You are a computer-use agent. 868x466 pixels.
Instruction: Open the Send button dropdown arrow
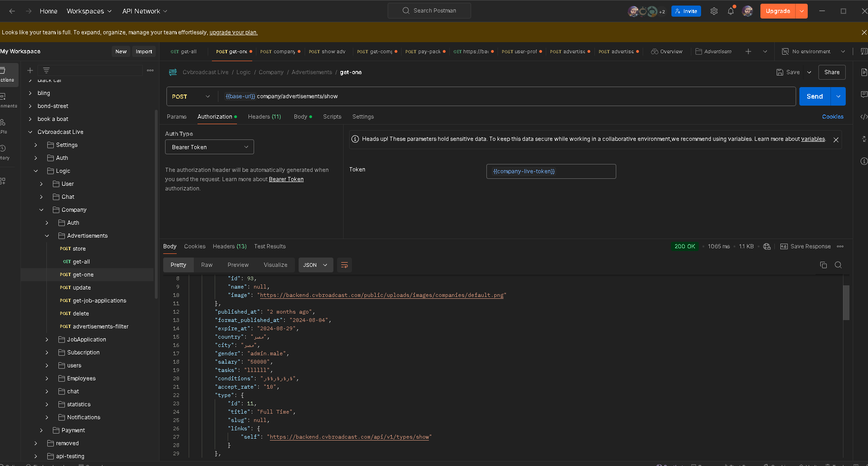tap(838, 96)
